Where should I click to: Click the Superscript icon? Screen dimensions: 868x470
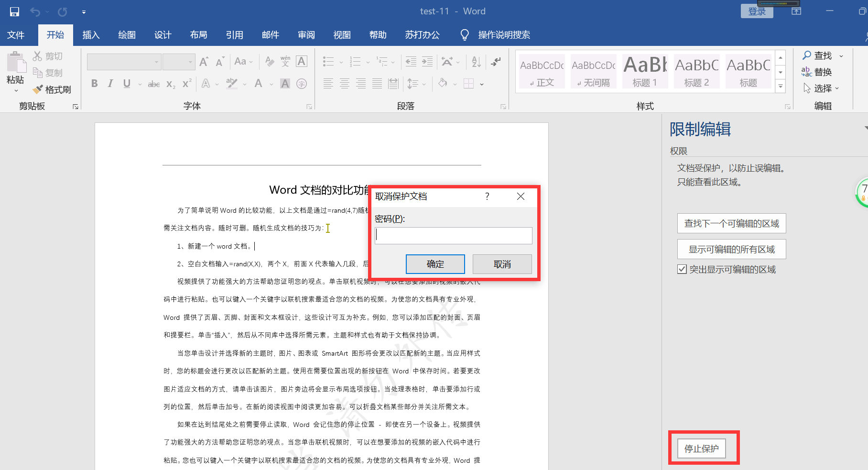187,83
